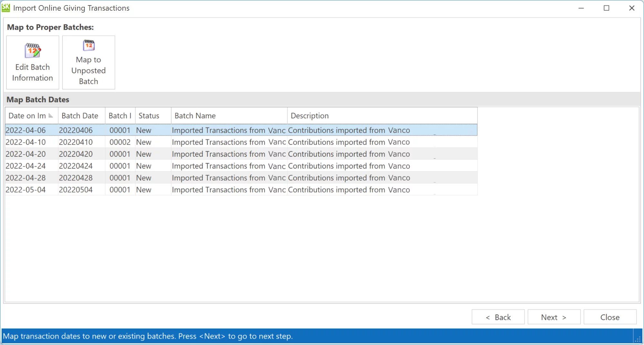The width and height of the screenshot is (644, 345).
Task: Click the Map to Unposted Batch calendar icon
Action: pos(89,45)
